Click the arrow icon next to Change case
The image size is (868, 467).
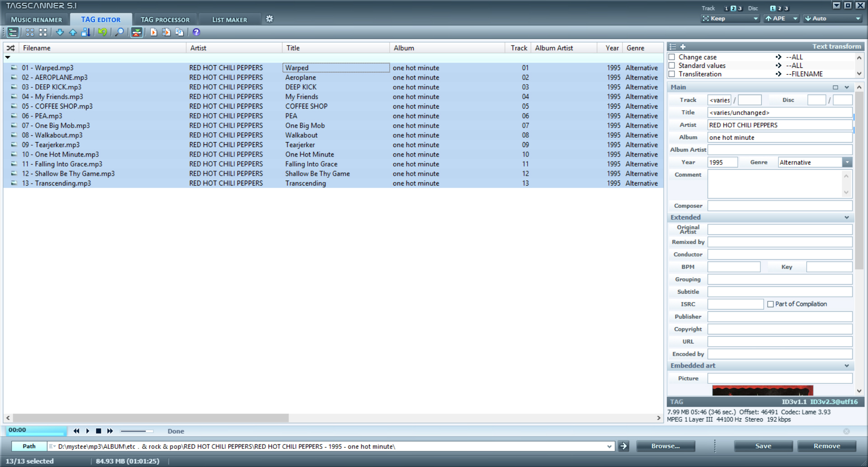(x=778, y=57)
